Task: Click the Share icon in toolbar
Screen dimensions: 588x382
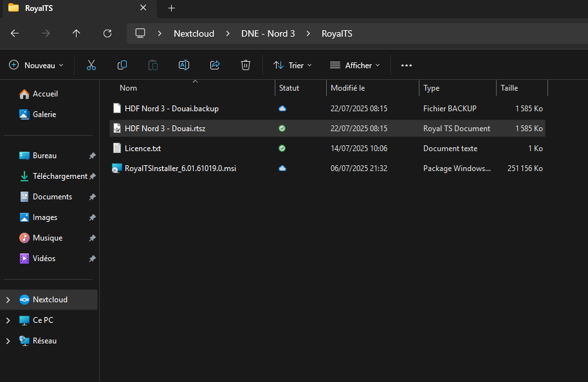Action: (215, 65)
